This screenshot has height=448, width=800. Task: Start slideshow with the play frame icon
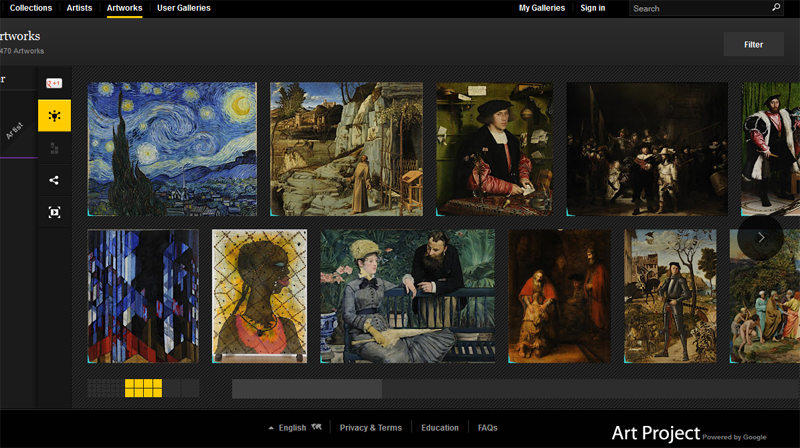point(54,212)
